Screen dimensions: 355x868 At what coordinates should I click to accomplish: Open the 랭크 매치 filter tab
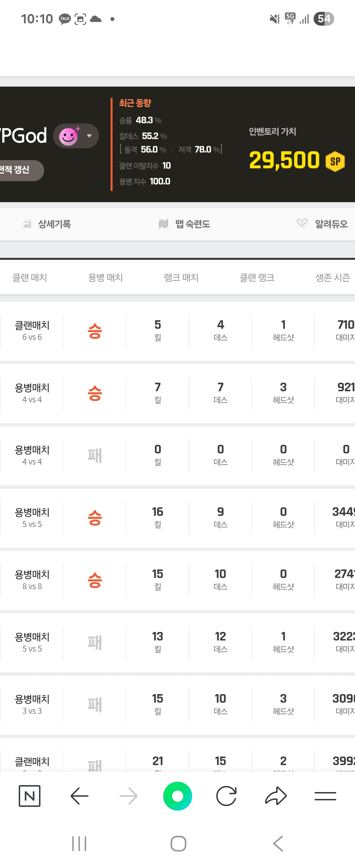click(181, 277)
